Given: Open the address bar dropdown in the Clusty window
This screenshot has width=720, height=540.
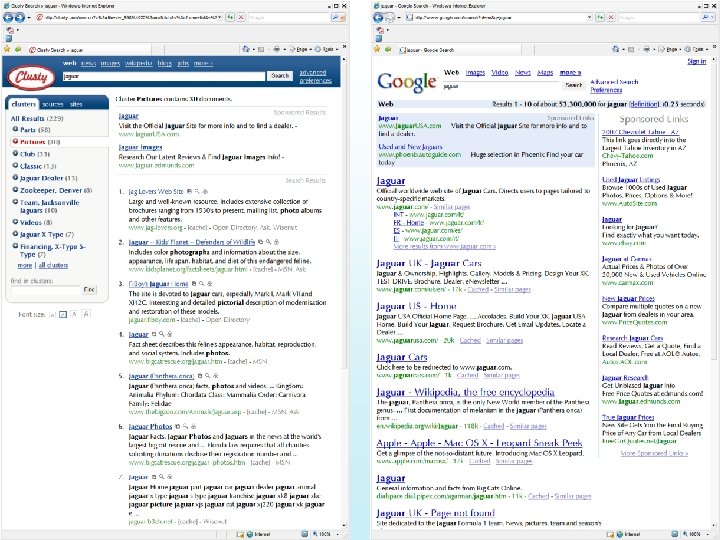Looking at the screenshot, I should (x=219, y=17).
